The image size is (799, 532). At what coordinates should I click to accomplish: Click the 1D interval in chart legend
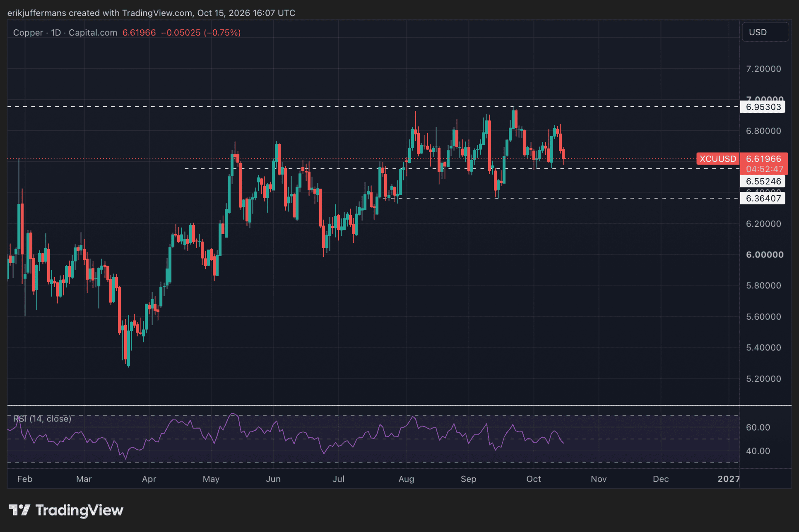coord(56,33)
